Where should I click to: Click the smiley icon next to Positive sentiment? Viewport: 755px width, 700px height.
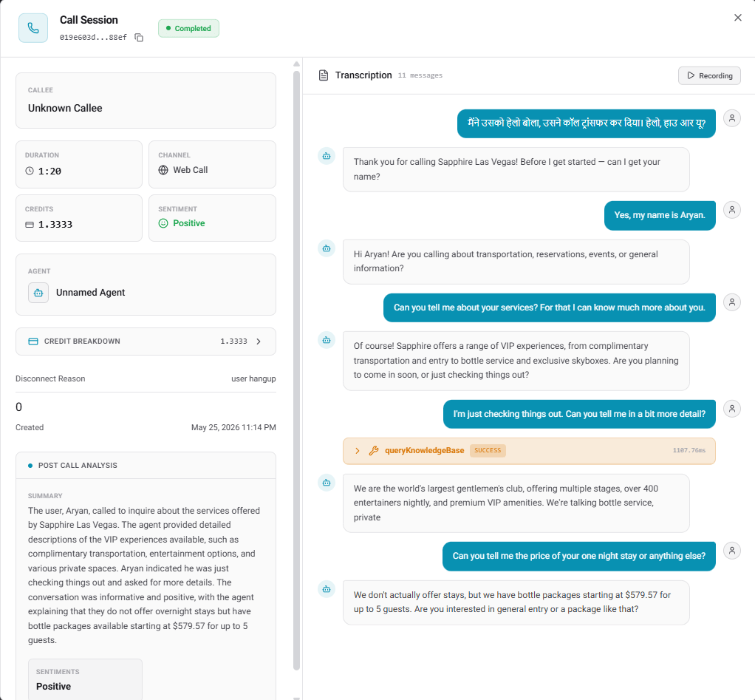coord(163,223)
